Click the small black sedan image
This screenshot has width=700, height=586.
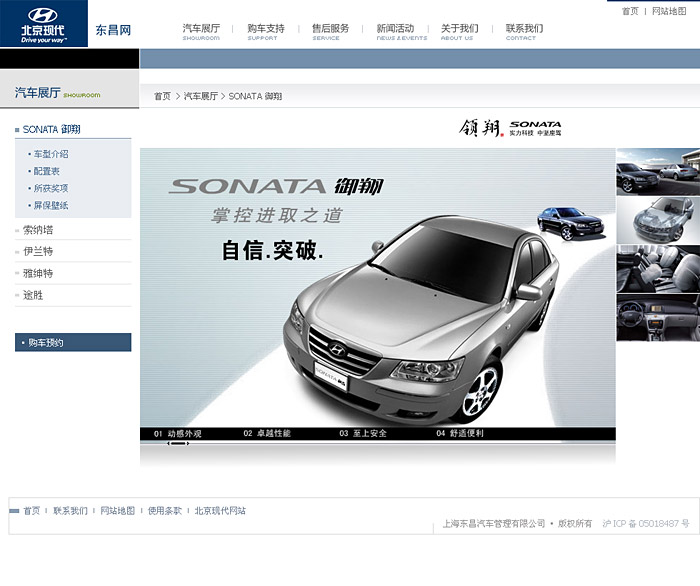(x=570, y=223)
